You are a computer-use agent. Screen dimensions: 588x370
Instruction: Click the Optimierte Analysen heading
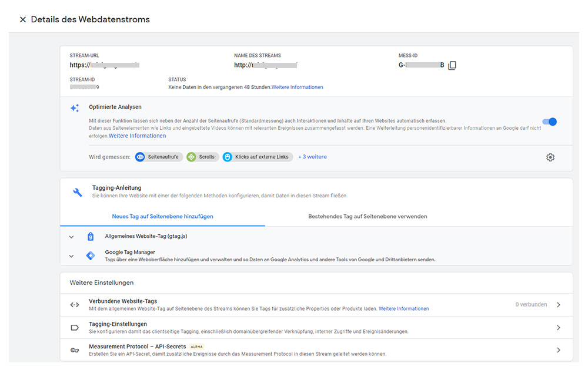pos(115,107)
